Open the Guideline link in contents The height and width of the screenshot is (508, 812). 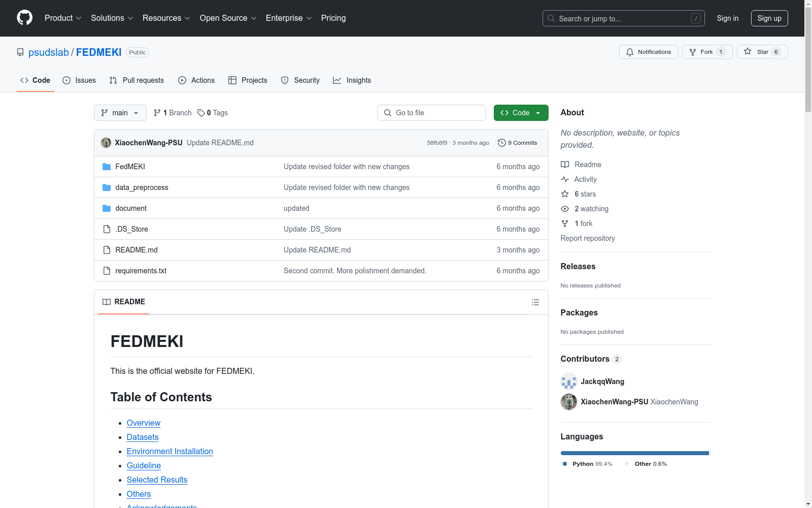(144, 466)
